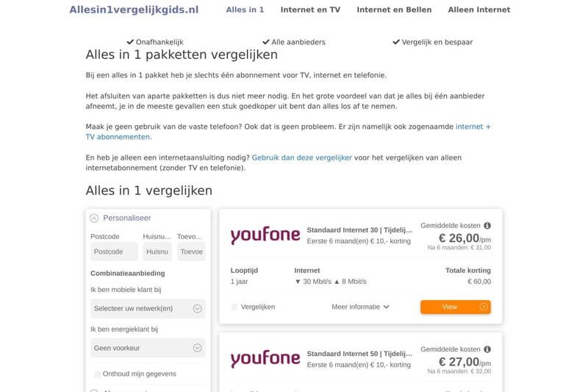Click the Alle aanbieders checkmark icon

(266, 42)
